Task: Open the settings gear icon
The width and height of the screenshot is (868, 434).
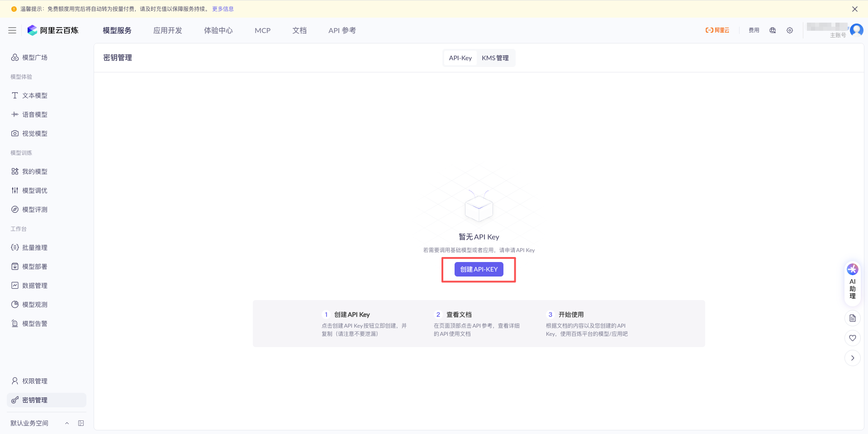Action: tap(790, 30)
